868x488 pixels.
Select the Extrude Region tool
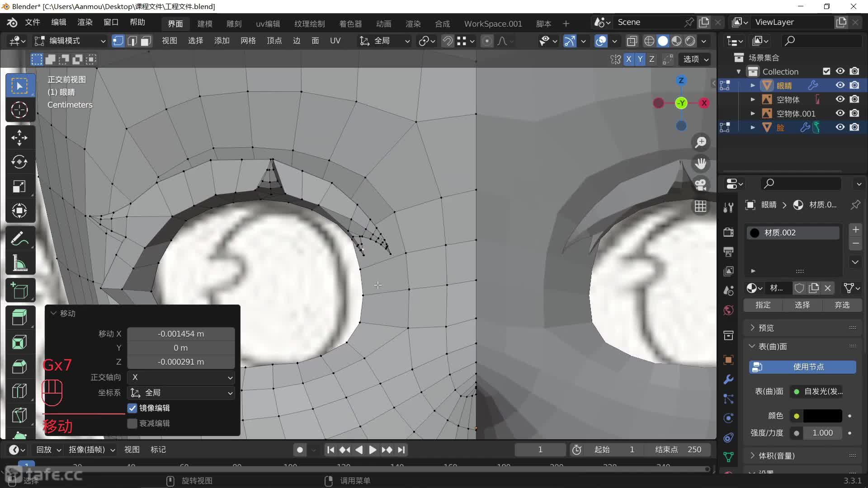19,318
